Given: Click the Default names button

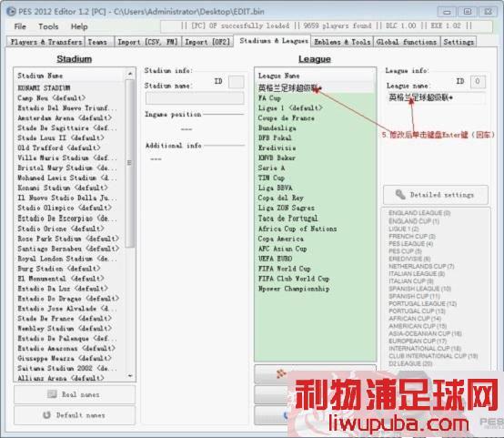Looking at the screenshot, I should [75, 415].
